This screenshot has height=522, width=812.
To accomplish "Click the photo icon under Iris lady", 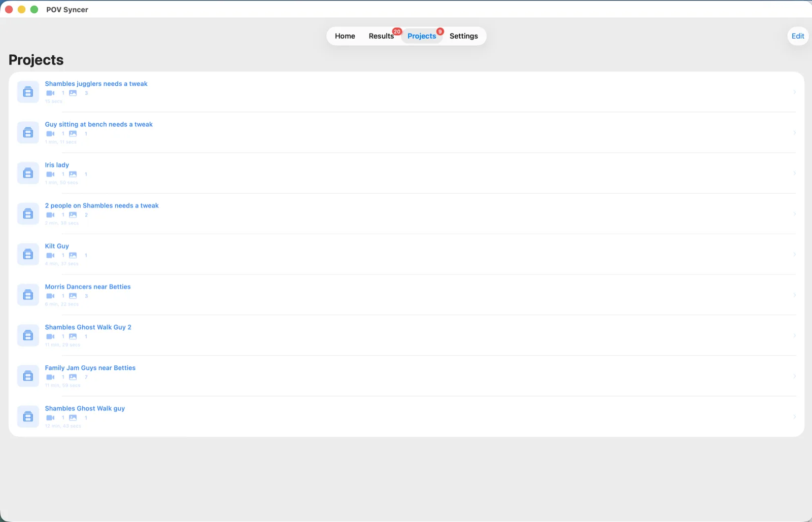I will pyautogui.click(x=73, y=175).
